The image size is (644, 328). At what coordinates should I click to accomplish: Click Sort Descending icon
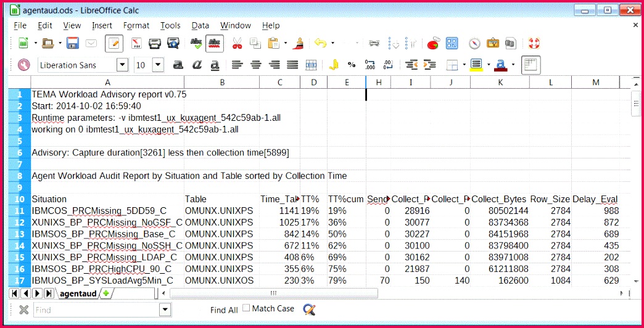pyautogui.click(x=411, y=43)
